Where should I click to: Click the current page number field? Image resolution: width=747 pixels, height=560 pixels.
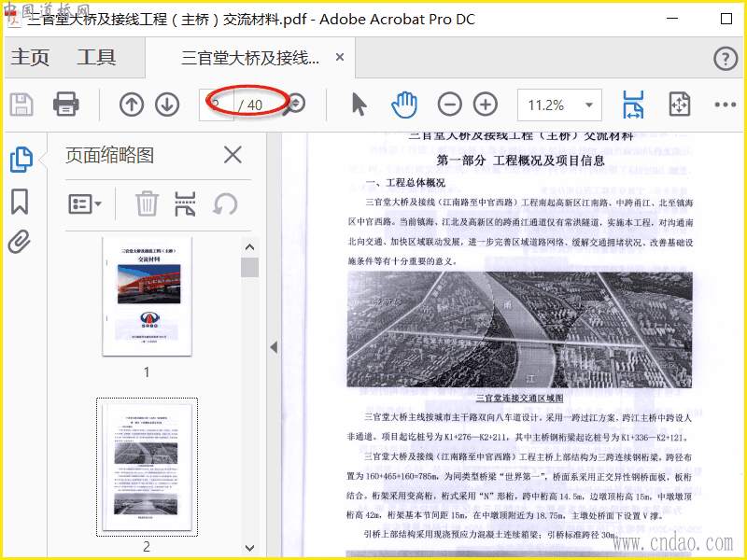click(217, 105)
